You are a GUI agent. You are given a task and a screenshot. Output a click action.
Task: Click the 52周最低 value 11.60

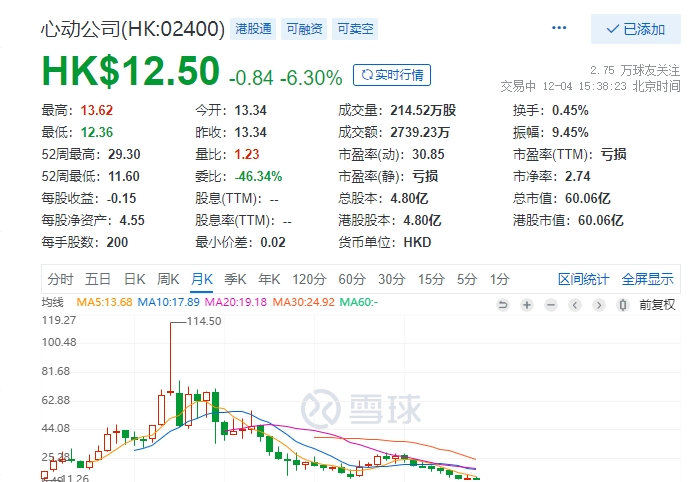(x=124, y=176)
